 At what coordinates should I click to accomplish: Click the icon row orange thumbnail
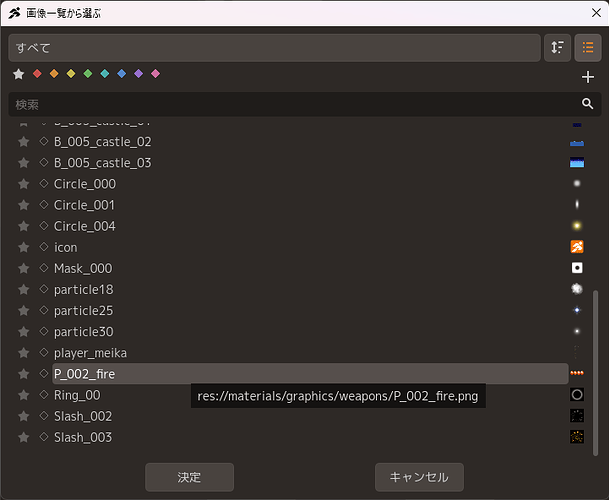(577, 247)
